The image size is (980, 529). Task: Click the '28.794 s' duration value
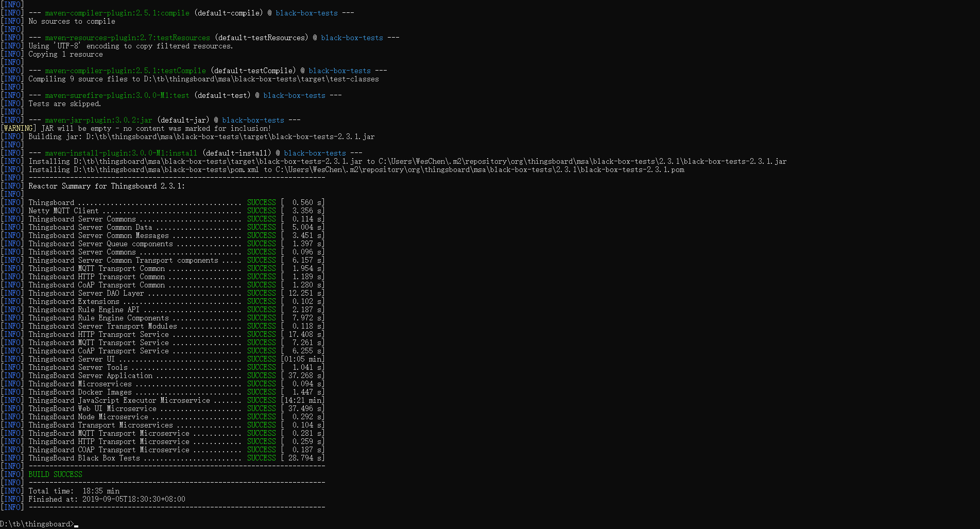point(305,458)
